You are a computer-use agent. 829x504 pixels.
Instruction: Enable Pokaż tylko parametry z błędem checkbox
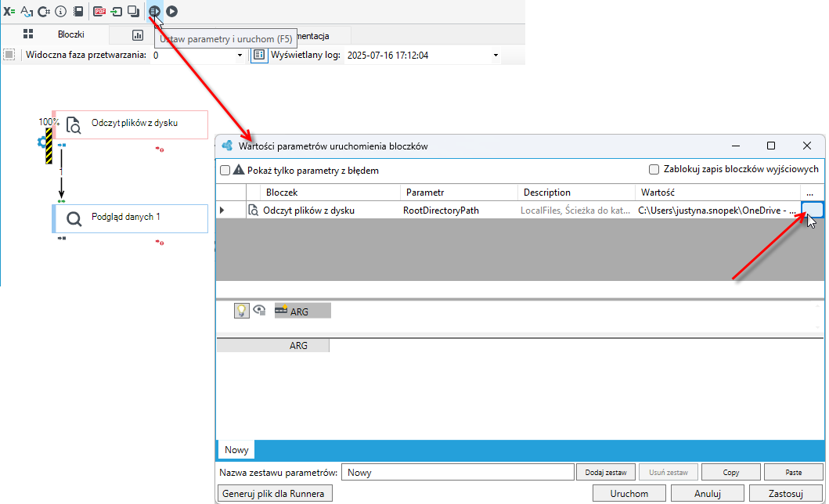tap(225, 170)
